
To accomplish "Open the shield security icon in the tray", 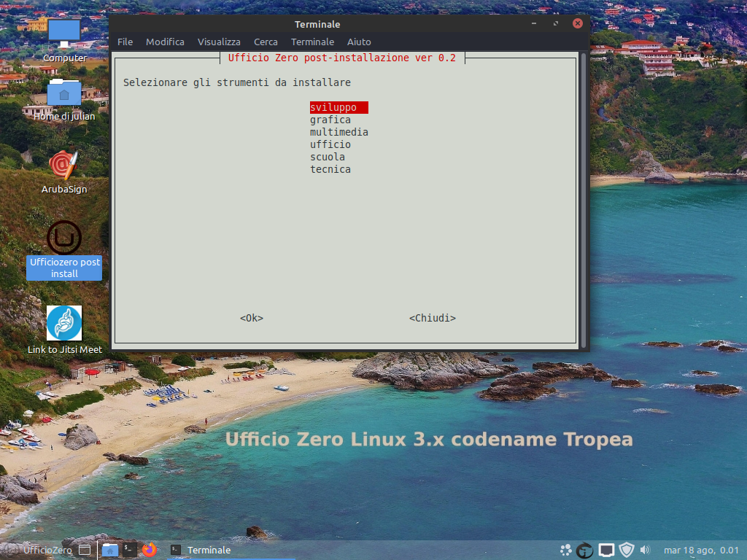I will tap(626, 550).
